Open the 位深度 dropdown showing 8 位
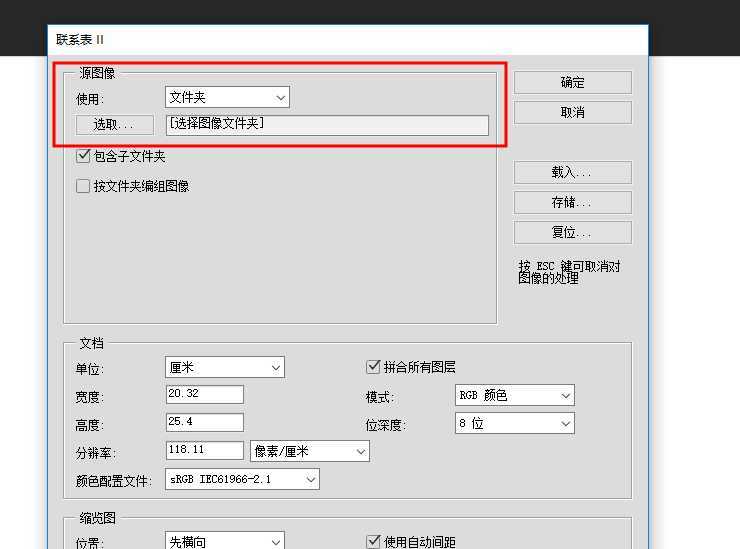Viewport: 740px width, 549px height. click(514, 423)
